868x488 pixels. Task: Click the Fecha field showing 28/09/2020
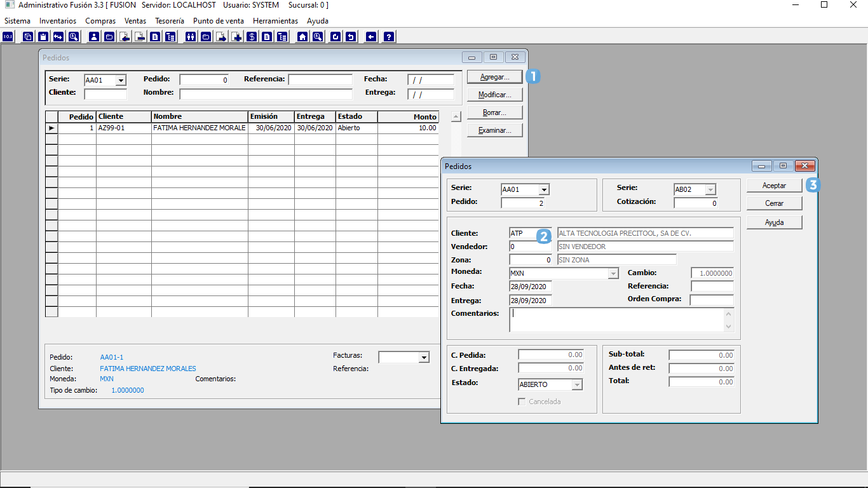[x=531, y=287]
